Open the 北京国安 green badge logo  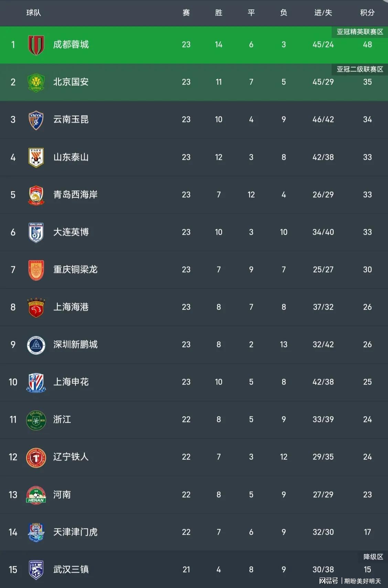[36, 82]
